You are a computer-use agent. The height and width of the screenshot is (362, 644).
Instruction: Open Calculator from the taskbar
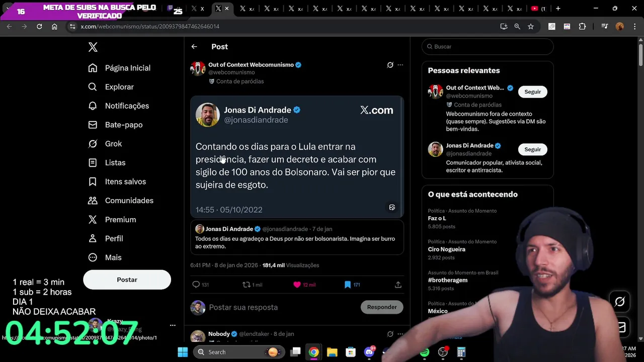(x=461, y=352)
